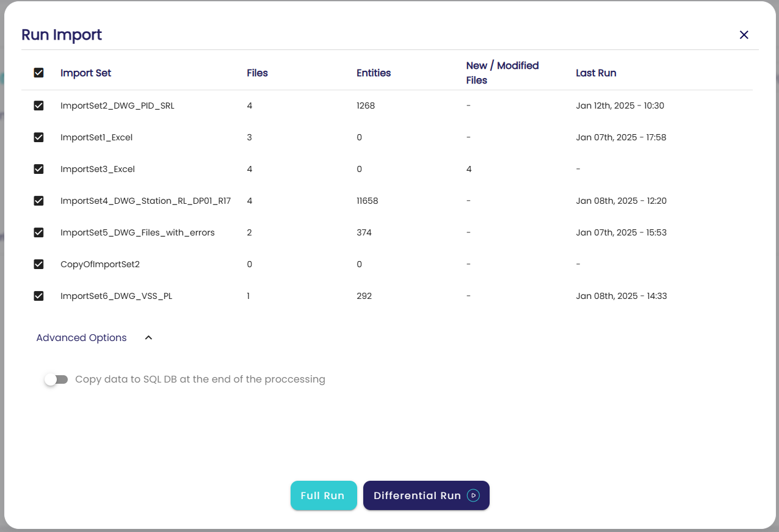This screenshot has height=532, width=779.
Task: Click the Import Set column header
Action: (x=86, y=73)
